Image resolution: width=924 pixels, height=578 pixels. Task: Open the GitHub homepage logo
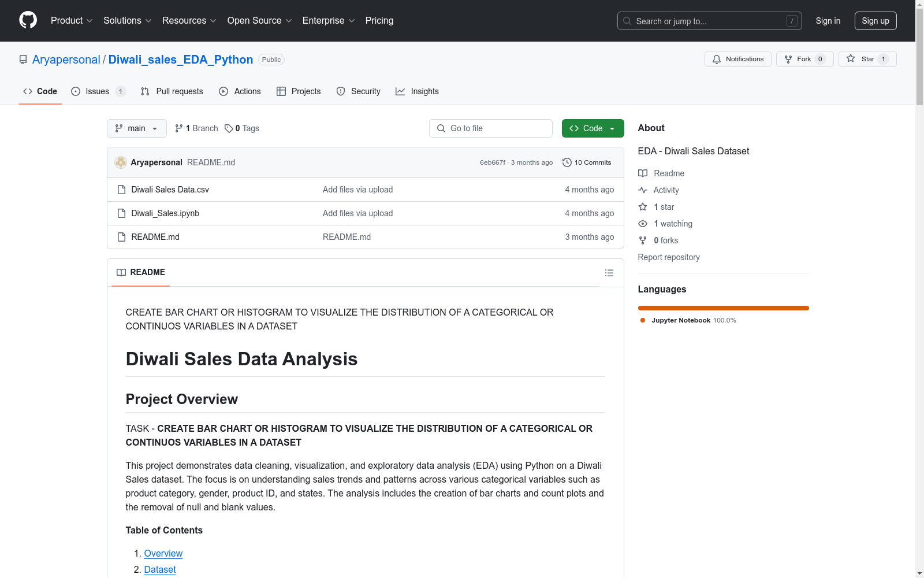pyautogui.click(x=28, y=20)
